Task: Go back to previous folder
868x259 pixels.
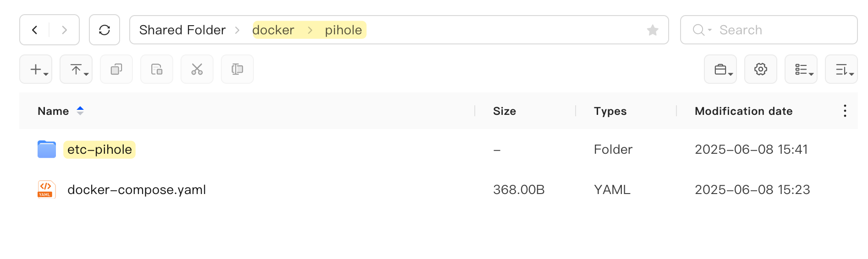Action: coord(35,30)
